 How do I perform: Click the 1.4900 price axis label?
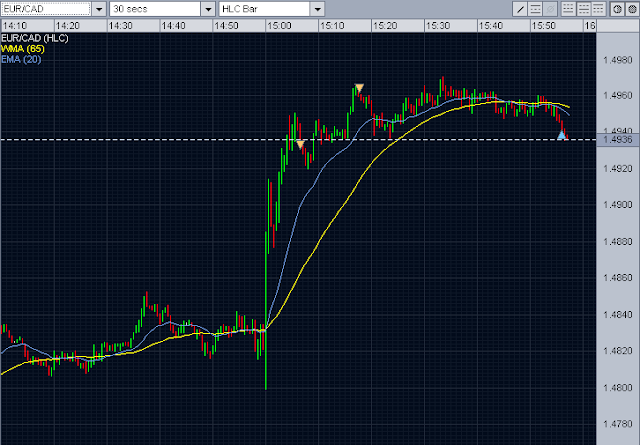tap(618, 205)
